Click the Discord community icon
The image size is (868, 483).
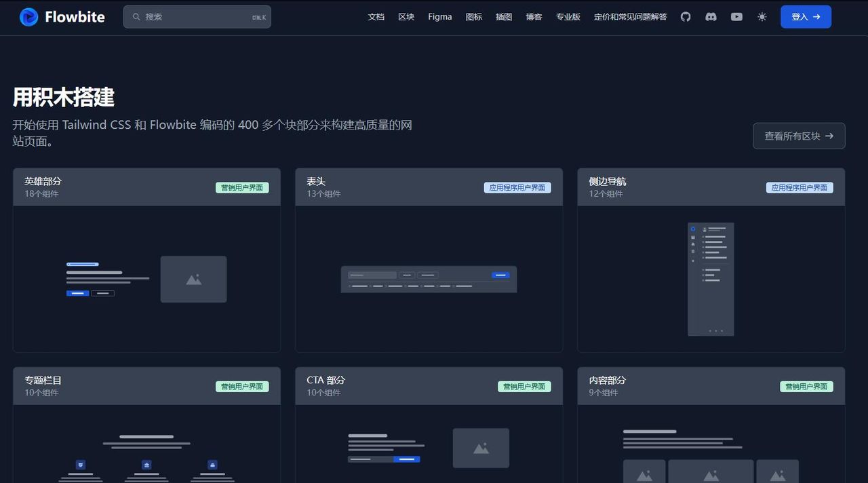pos(711,16)
